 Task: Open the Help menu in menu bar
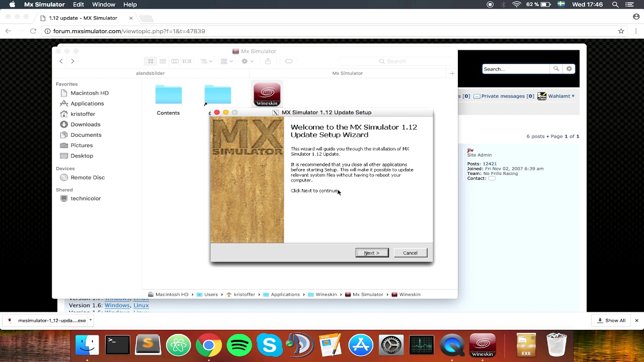coord(130,5)
